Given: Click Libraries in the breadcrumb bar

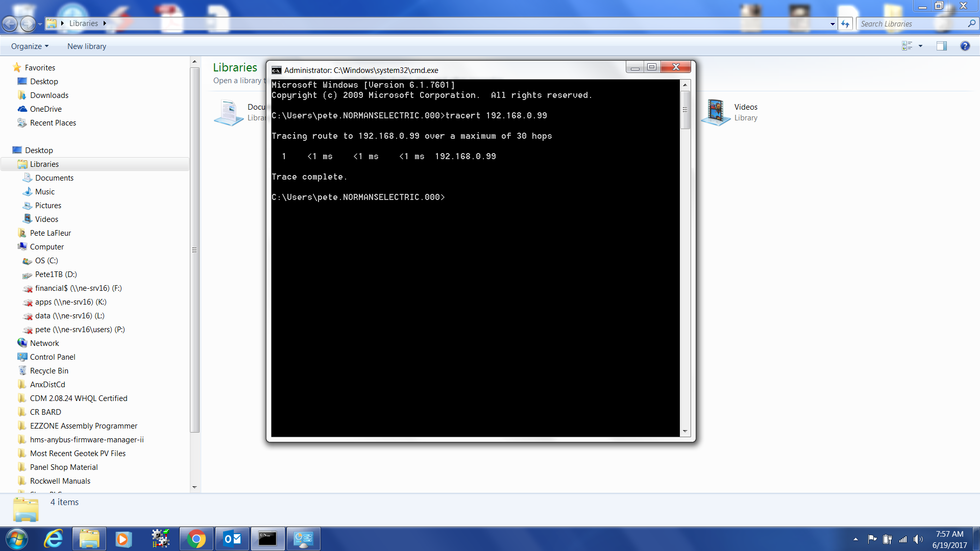Looking at the screenshot, I should click(x=84, y=23).
